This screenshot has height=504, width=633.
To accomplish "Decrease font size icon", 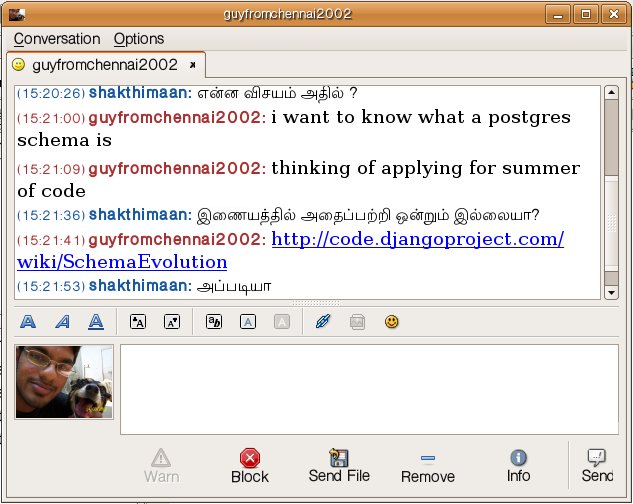I will click(172, 322).
